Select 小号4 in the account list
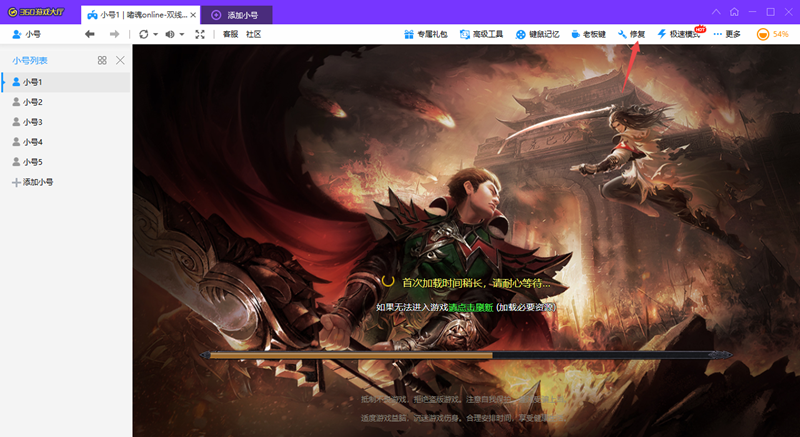The image size is (800, 437). 66,142
